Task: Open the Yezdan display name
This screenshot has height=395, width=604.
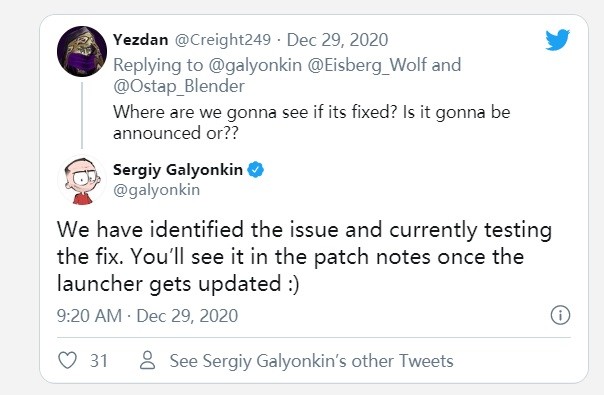Action: (141, 40)
